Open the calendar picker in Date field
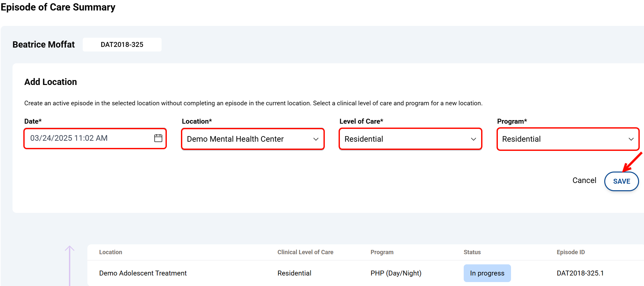644x286 pixels. point(158,138)
